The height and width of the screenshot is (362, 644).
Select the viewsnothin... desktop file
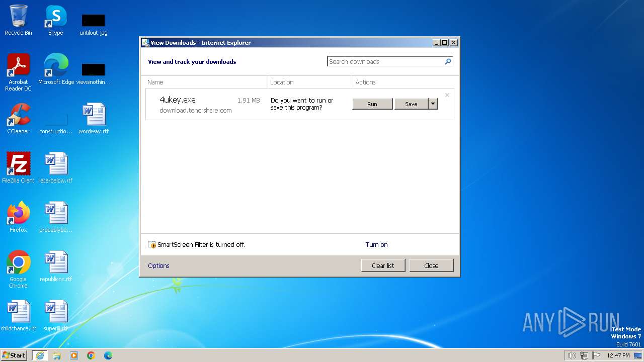tap(94, 73)
